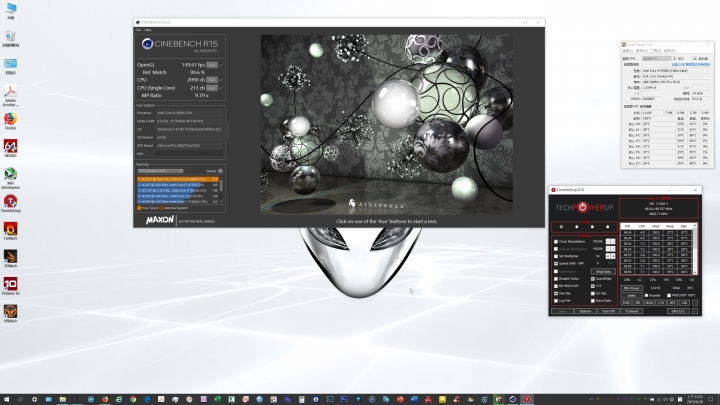
Task: Enable Clock Modulation checkbox in ThrottleStop
Action: pos(556,242)
